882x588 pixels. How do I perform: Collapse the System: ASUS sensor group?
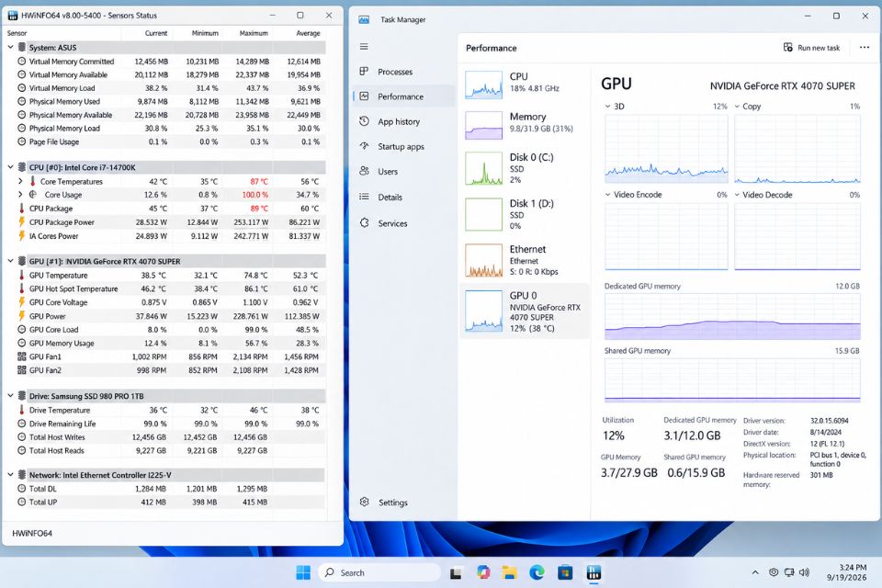click(x=10, y=47)
